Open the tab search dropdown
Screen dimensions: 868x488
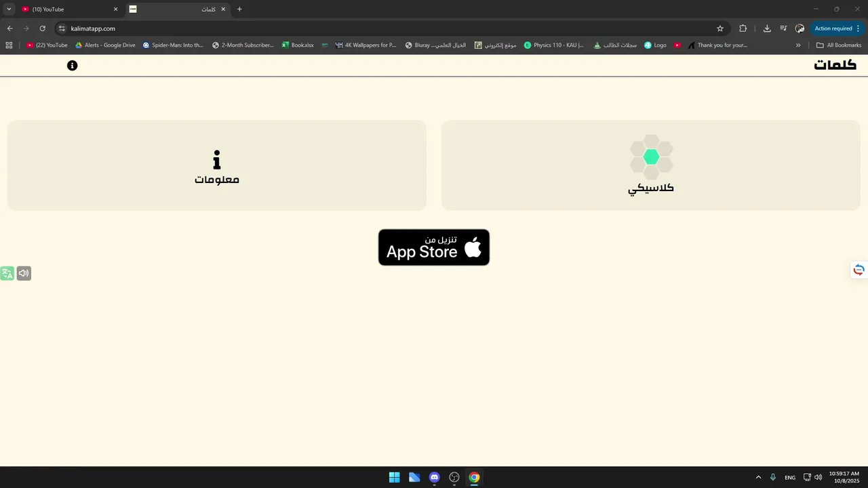pos(9,9)
